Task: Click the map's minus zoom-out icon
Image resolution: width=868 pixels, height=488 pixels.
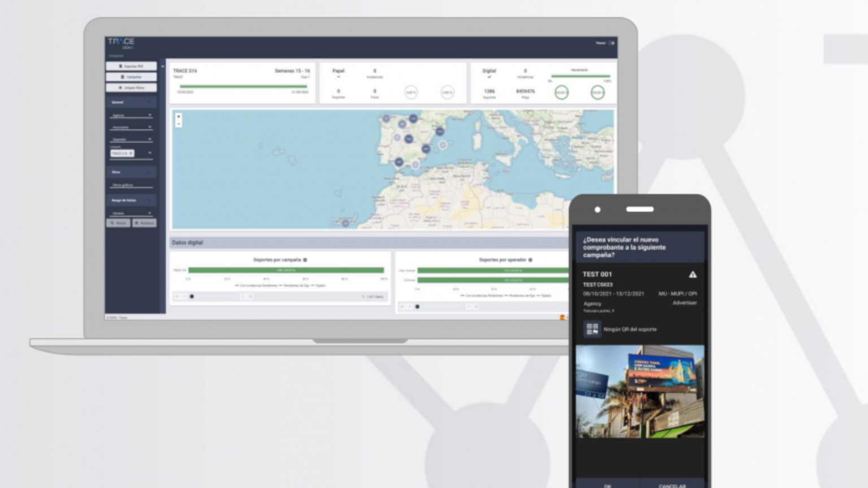Action: click(178, 124)
